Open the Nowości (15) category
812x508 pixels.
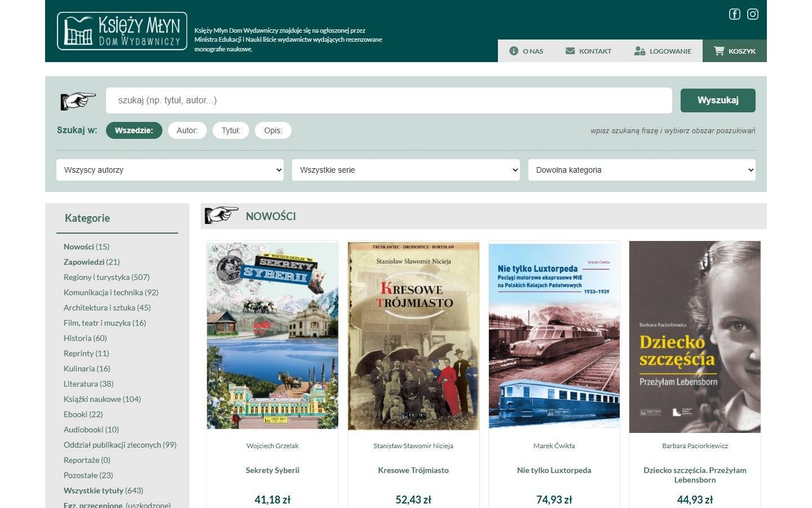(86, 247)
